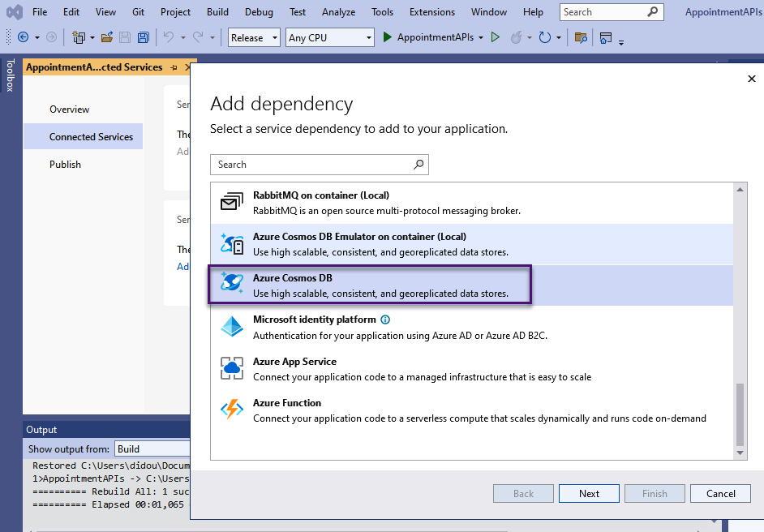Open the Any CPU platform dropdown

click(x=330, y=37)
